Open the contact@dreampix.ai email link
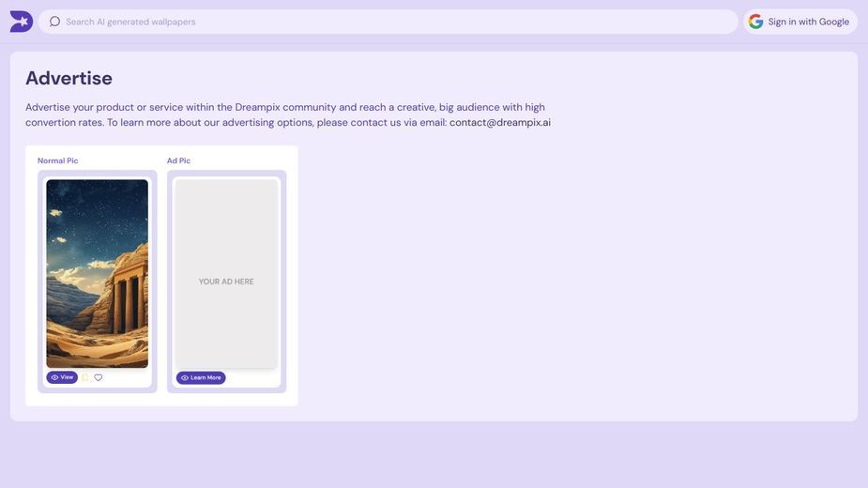The width and height of the screenshot is (868, 488). pyautogui.click(x=500, y=122)
